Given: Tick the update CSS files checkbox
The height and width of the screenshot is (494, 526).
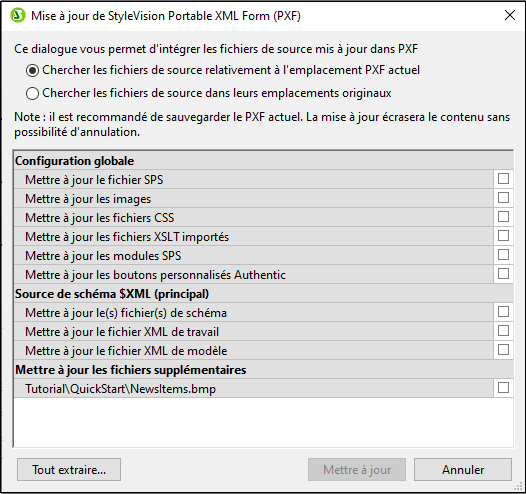Looking at the screenshot, I should point(503,217).
